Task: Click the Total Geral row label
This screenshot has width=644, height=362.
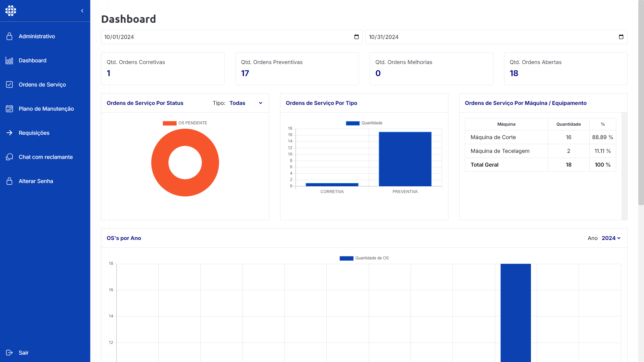Action: click(x=484, y=165)
